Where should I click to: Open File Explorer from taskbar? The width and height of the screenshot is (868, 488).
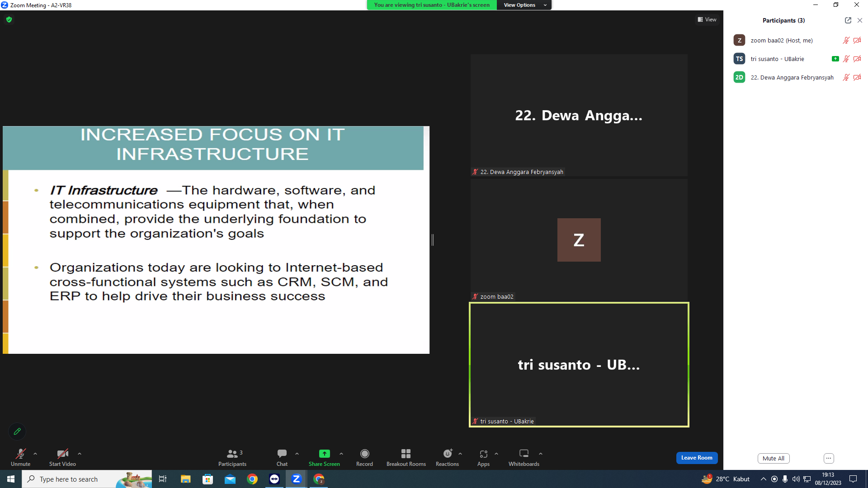point(185,479)
